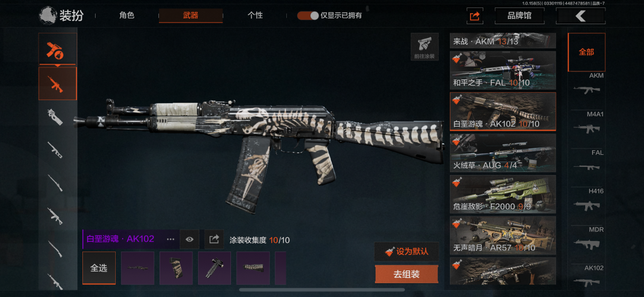Expand the all-weapons category at sidebar top
Screen dimensions: 644x297
(x=58, y=49)
